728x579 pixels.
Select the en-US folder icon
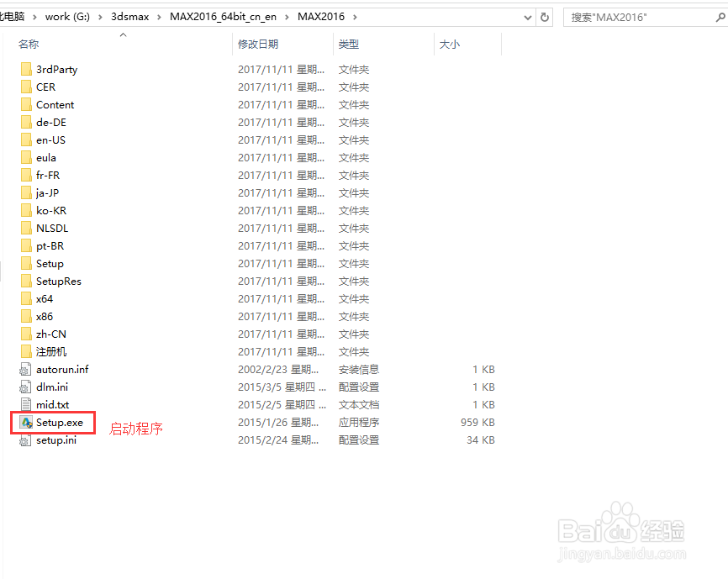[26, 139]
